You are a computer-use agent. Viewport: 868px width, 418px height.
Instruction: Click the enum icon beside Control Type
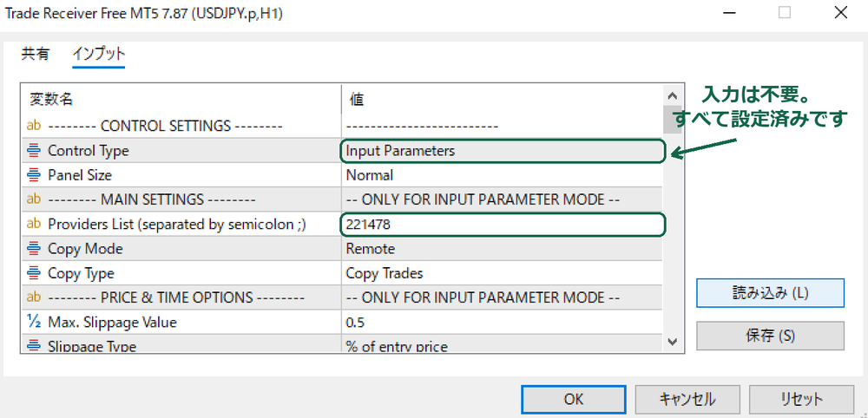tap(34, 150)
